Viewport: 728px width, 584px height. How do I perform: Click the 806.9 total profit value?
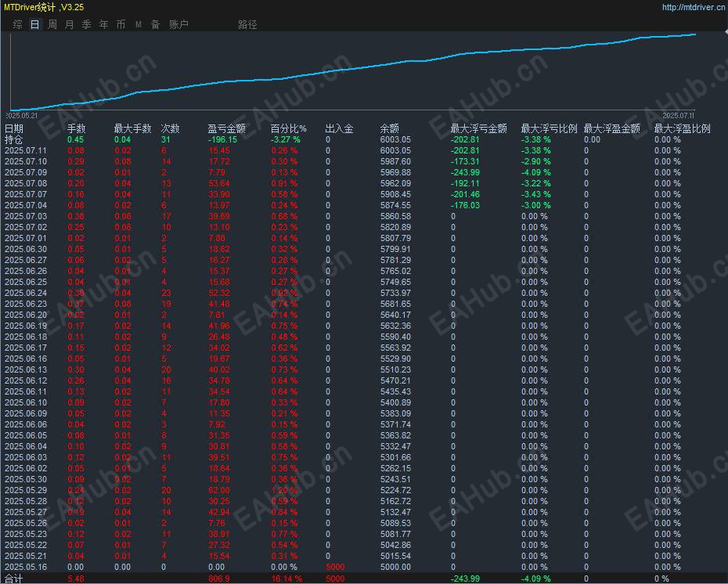[219, 579]
